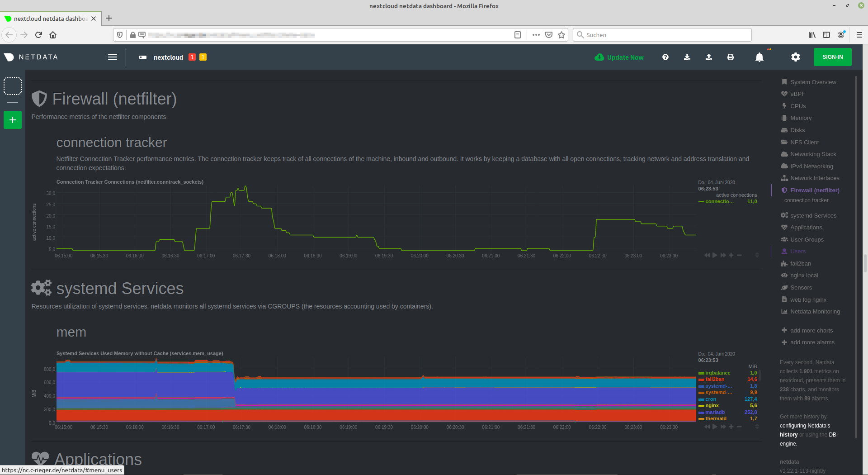The width and height of the screenshot is (868, 475).
Task: Click the Suchen search field
Action: click(662, 35)
